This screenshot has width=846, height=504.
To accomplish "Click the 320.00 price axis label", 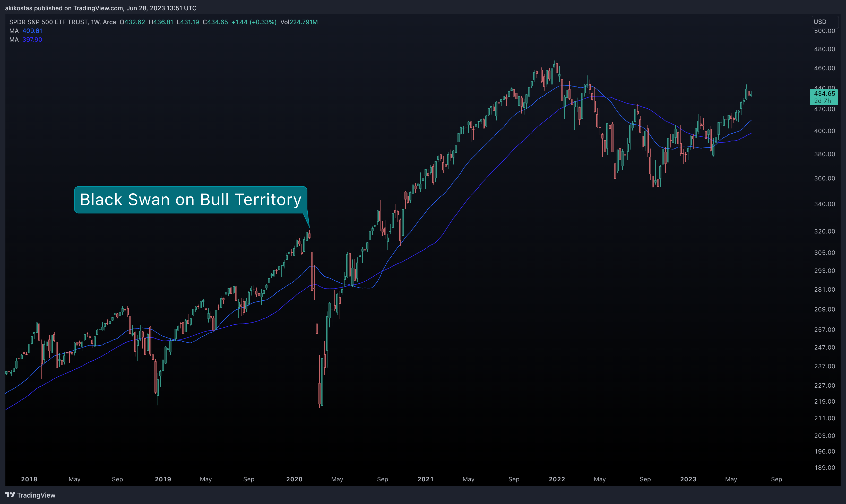I will click(824, 231).
